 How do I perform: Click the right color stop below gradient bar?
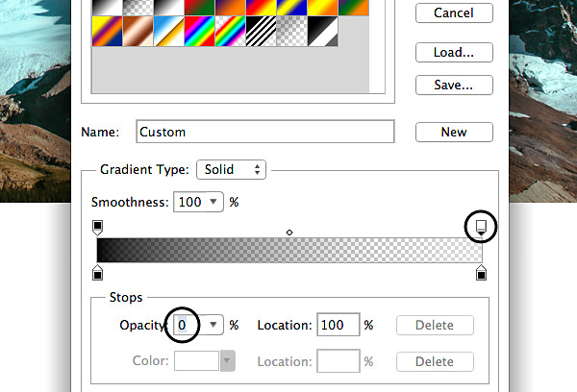tap(481, 275)
